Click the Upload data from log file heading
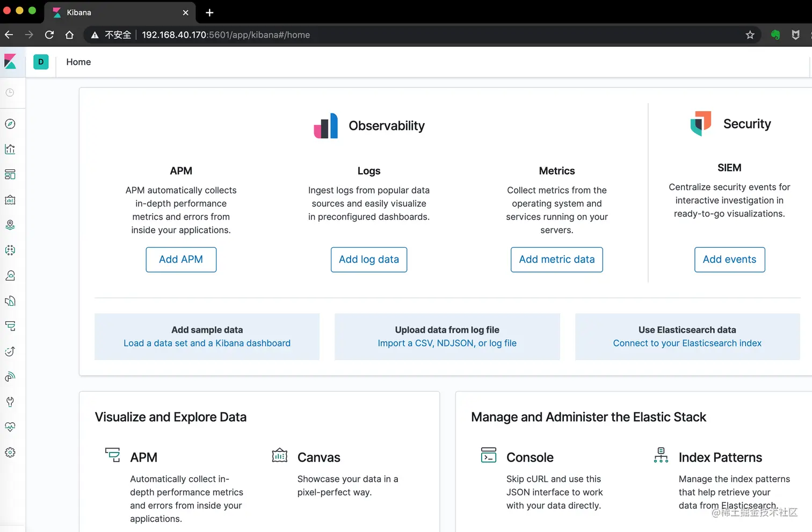 [447, 330]
